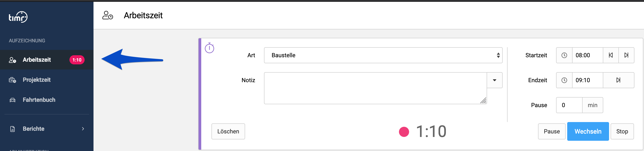Screen dimensions: 644x151
Task: Open the Art dropdown showing Baustelle
Action: click(383, 55)
